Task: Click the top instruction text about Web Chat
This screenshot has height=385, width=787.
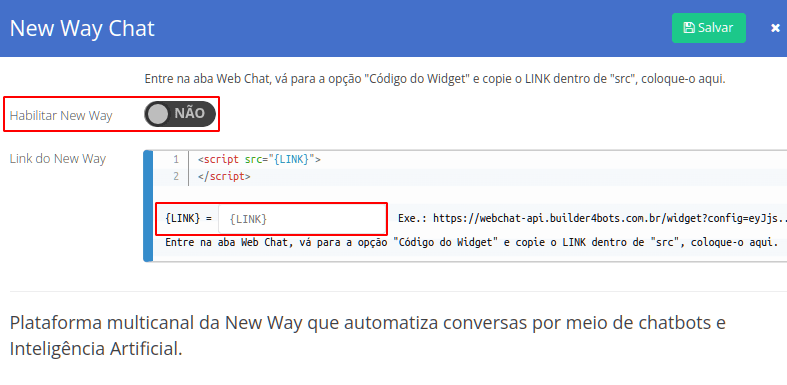Action: pyautogui.click(x=435, y=79)
